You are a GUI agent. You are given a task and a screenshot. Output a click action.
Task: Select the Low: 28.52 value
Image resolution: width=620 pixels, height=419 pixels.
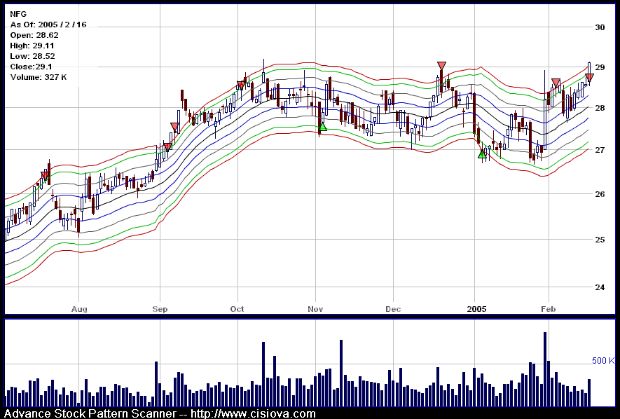(x=32, y=56)
